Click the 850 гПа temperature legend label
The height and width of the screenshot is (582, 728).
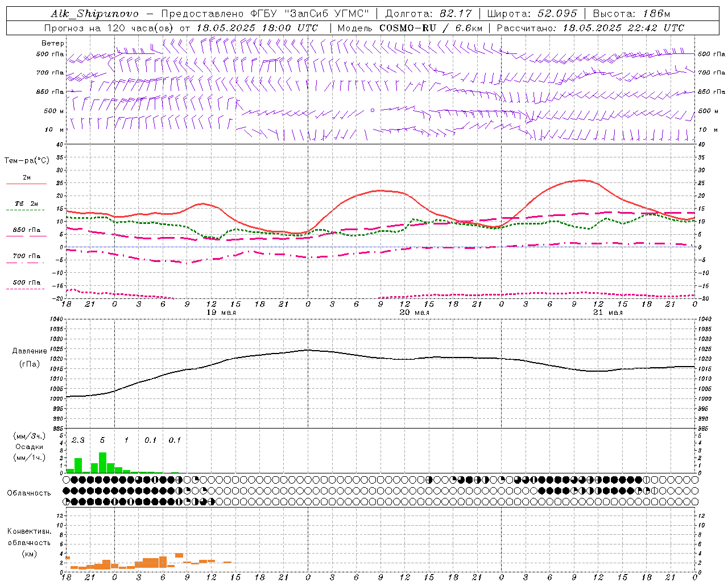(27, 230)
